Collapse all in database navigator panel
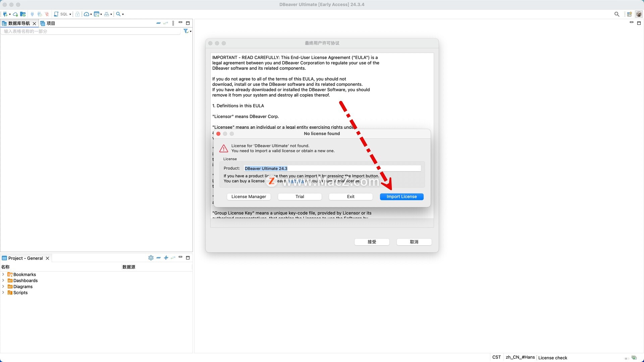This screenshot has height=362, width=644. 158,23
